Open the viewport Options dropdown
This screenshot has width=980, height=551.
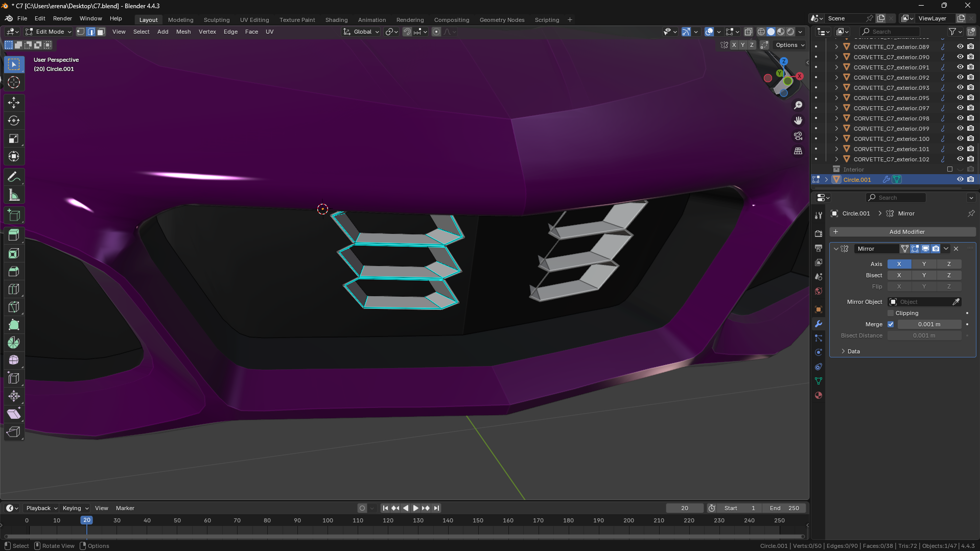(x=790, y=45)
